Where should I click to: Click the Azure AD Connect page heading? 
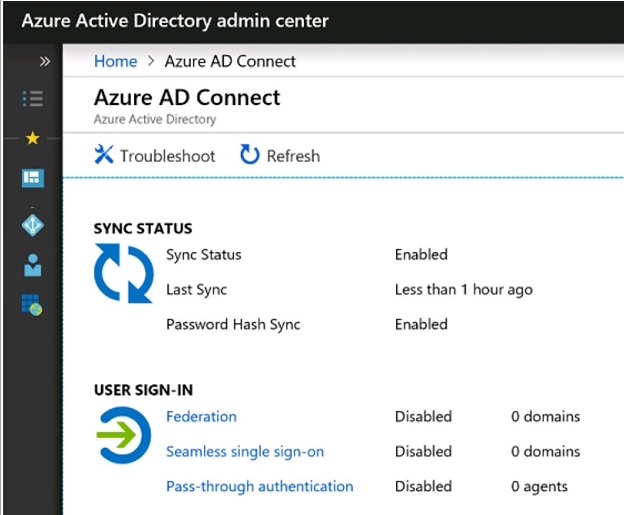pyautogui.click(x=187, y=97)
